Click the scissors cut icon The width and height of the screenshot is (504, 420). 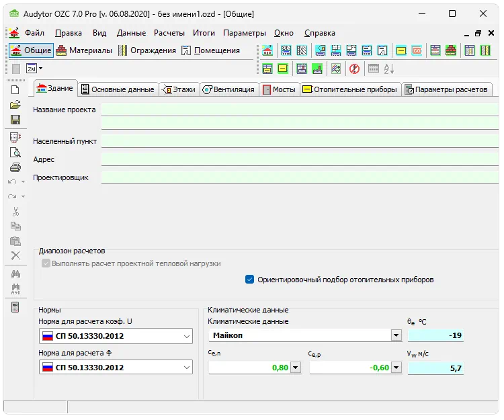(15, 212)
